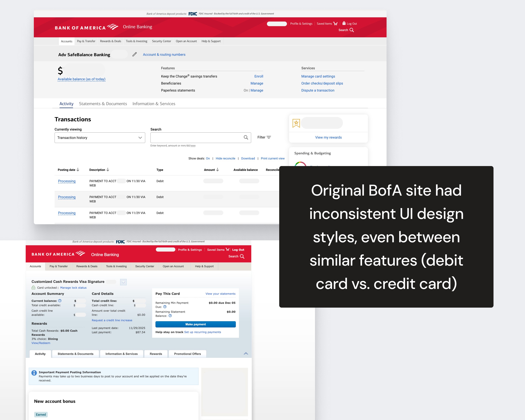Click info icon next to Remaining Statement Balance
The image size is (525, 420).
coord(170,316)
